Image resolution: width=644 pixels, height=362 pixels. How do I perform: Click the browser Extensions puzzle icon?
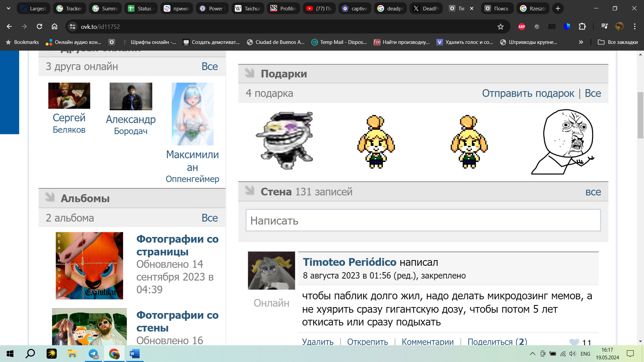(x=582, y=27)
